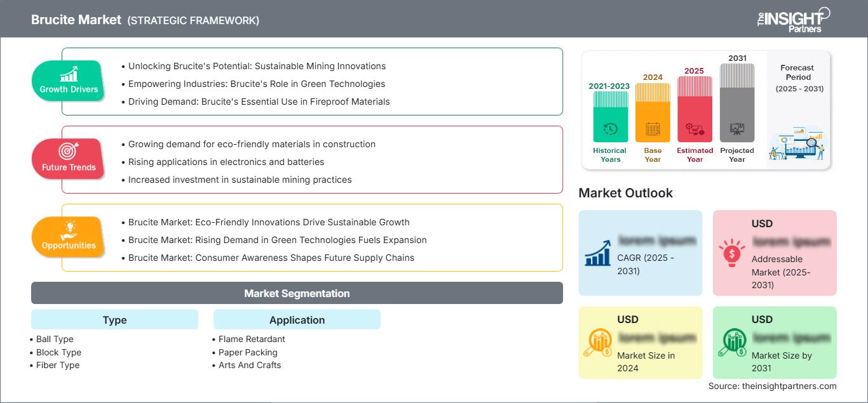Click the Opportunities lightbulb hand icon

point(69,229)
